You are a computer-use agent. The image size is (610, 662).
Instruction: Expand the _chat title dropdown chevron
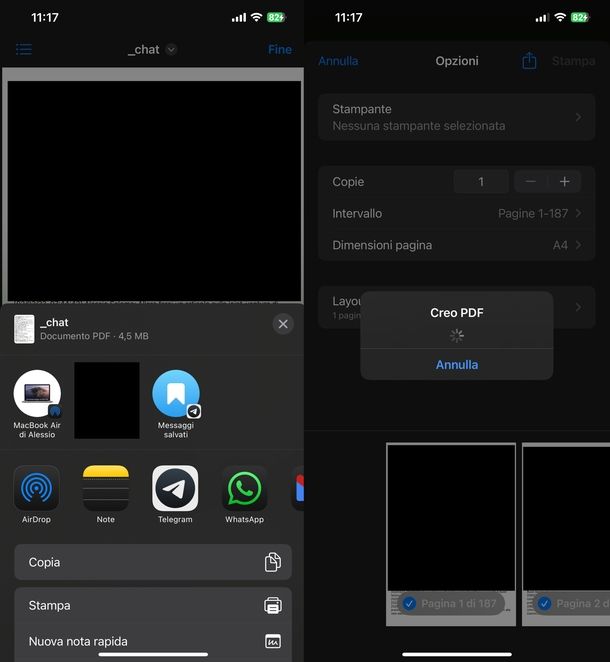point(171,50)
